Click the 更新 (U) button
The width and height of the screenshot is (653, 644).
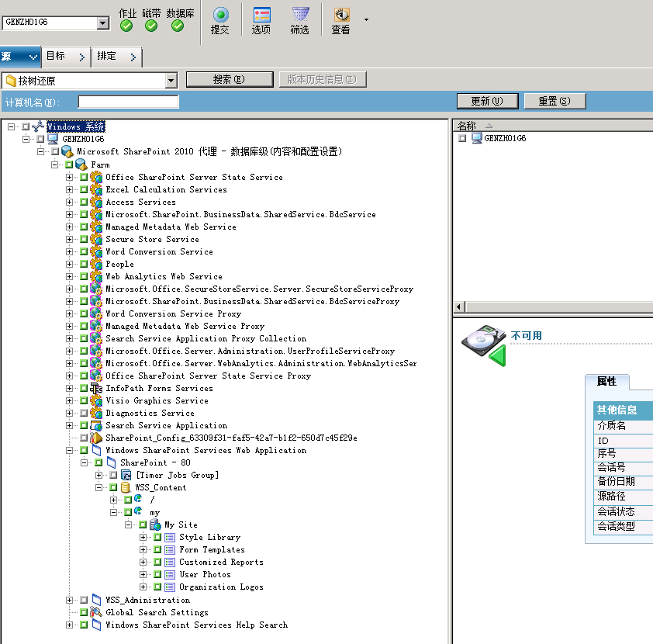pos(486,102)
